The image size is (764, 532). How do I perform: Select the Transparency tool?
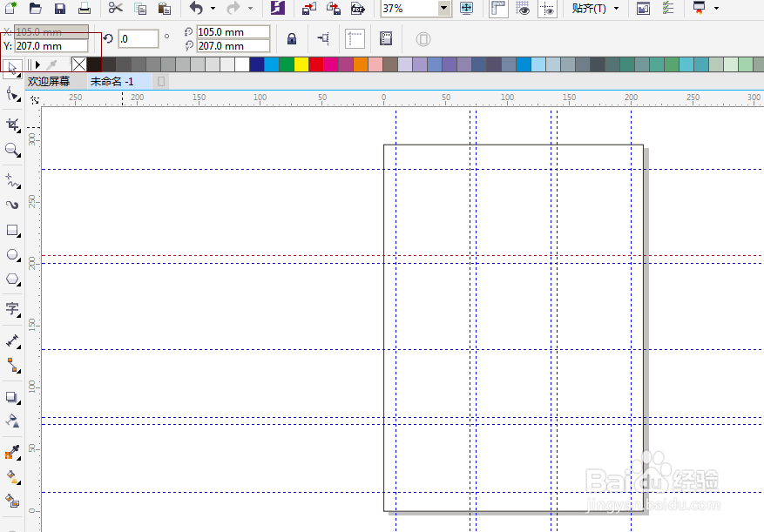click(x=13, y=421)
